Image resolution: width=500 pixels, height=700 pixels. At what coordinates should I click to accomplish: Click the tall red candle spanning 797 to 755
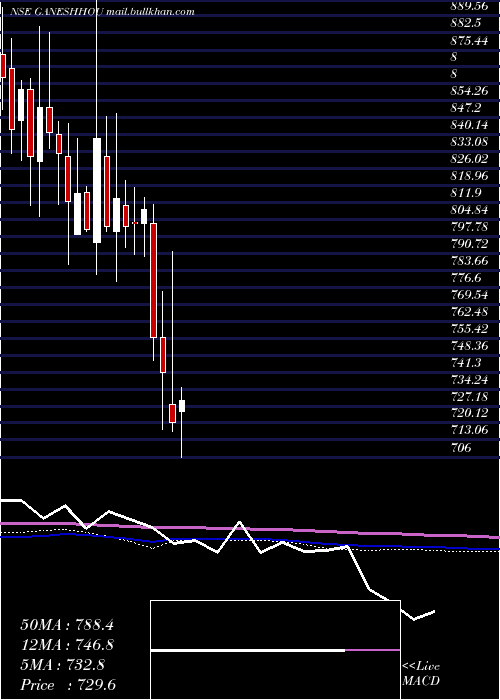pos(153,280)
